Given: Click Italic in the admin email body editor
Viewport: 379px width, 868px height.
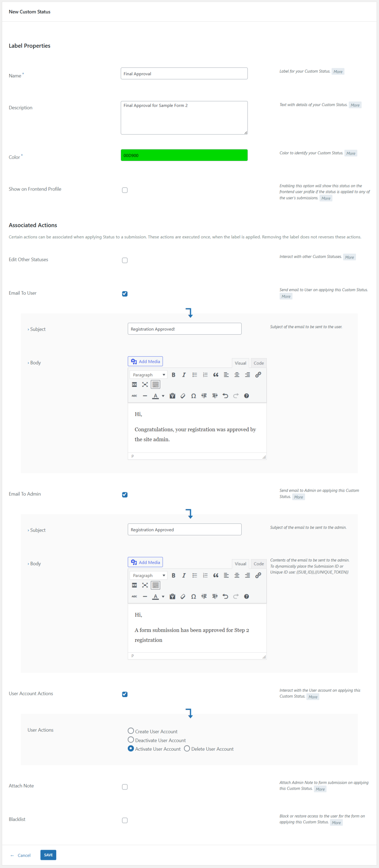Looking at the screenshot, I should point(184,575).
